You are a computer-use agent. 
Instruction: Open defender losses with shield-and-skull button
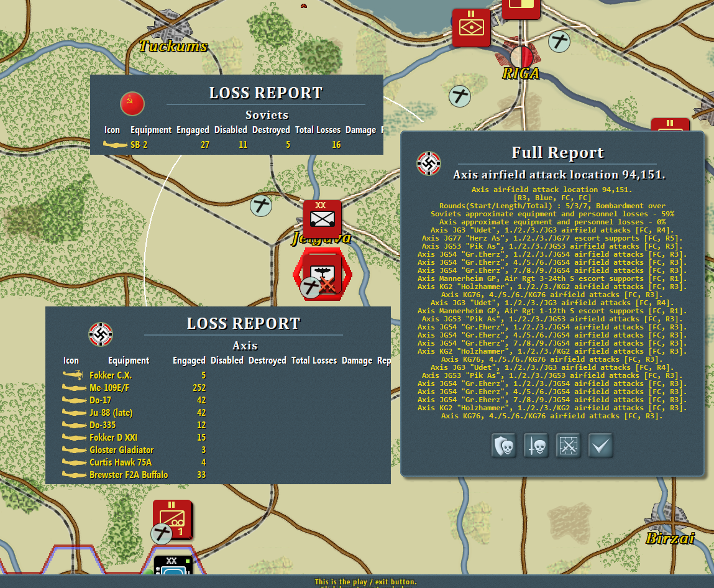(504, 446)
